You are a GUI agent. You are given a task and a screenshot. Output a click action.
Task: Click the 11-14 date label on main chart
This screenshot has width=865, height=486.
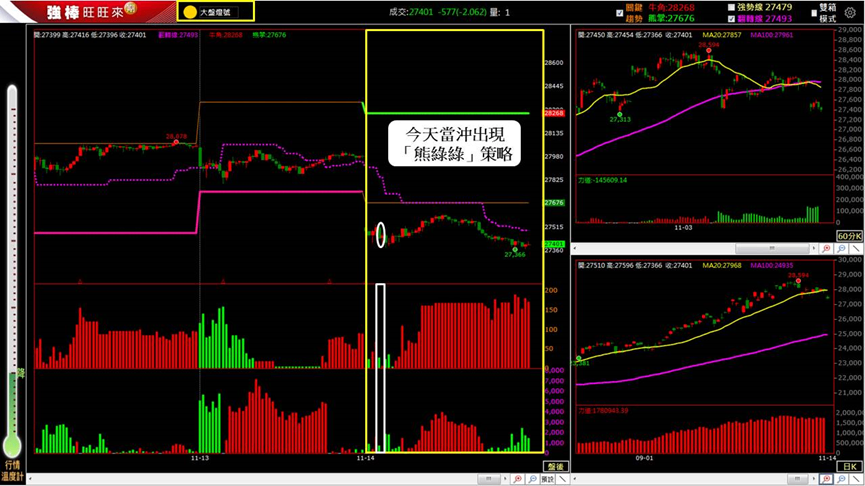pos(365,458)
